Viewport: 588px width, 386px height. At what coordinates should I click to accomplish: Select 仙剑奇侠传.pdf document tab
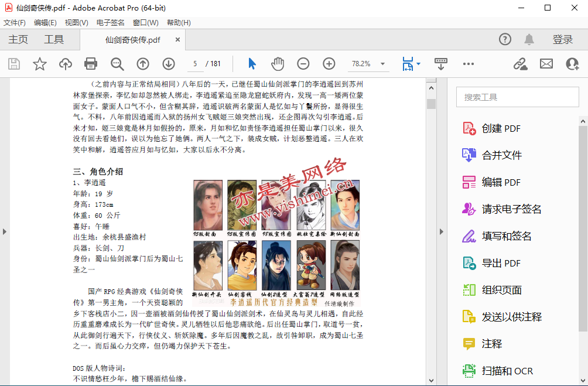click(132, 40)
